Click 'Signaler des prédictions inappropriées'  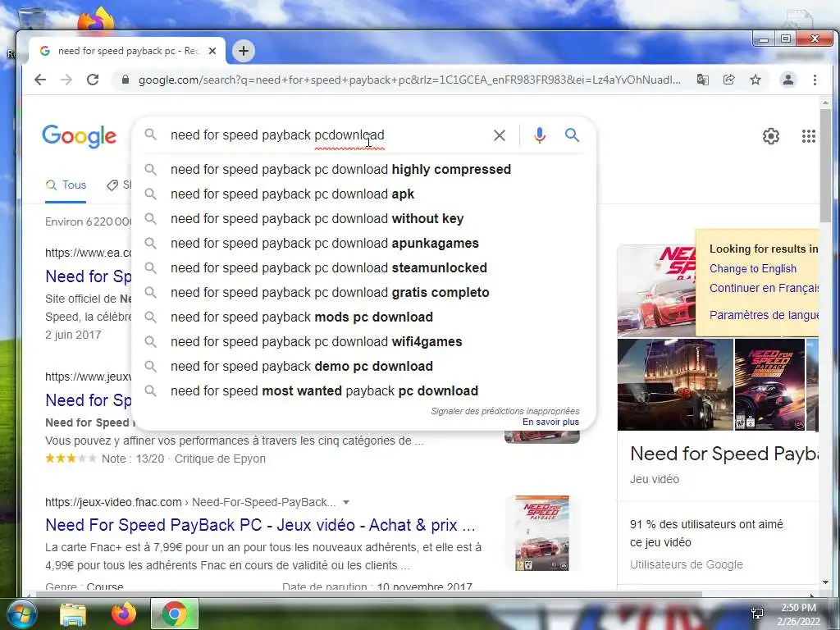tap(505, 411)
